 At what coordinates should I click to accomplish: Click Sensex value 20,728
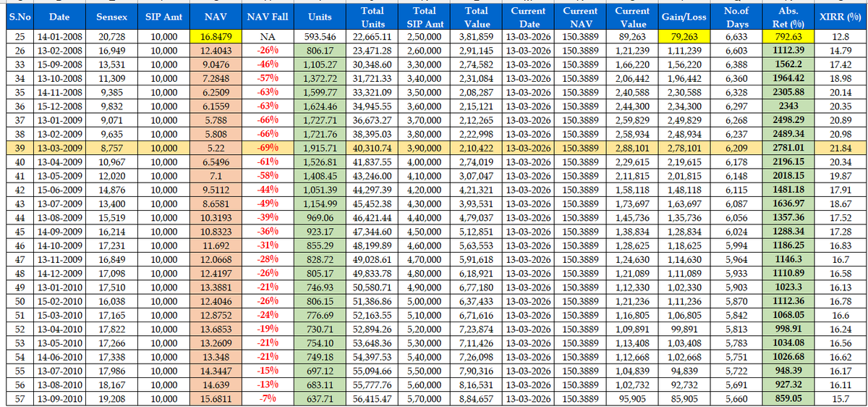coord(110,37)
